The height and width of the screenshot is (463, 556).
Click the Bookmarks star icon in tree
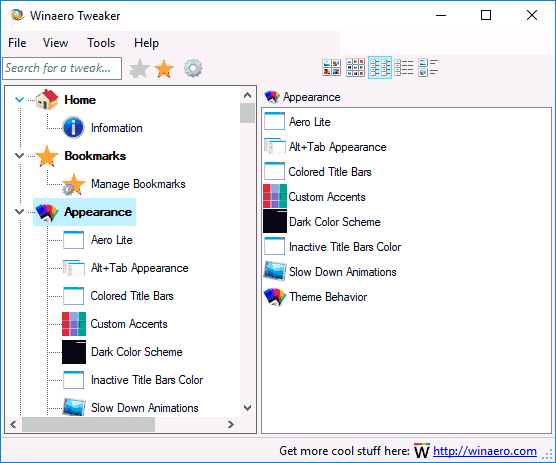pos(47,156)
